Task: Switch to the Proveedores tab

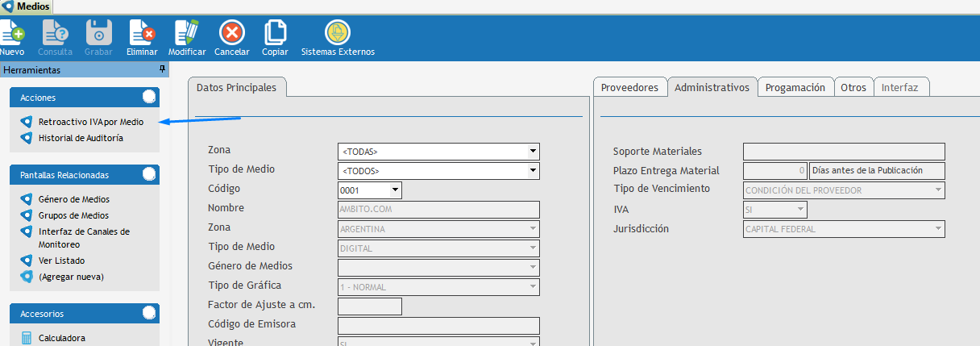Action: tap(629, 87)
